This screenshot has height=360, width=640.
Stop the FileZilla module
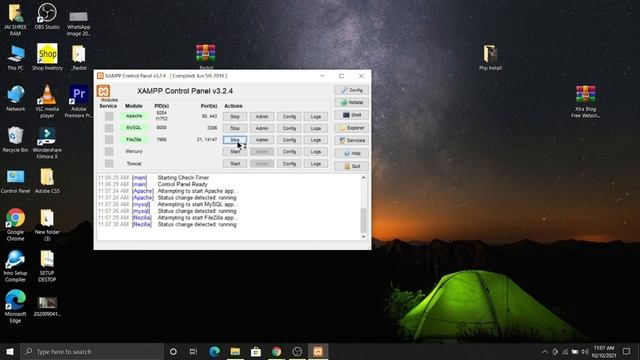(235, 140)
